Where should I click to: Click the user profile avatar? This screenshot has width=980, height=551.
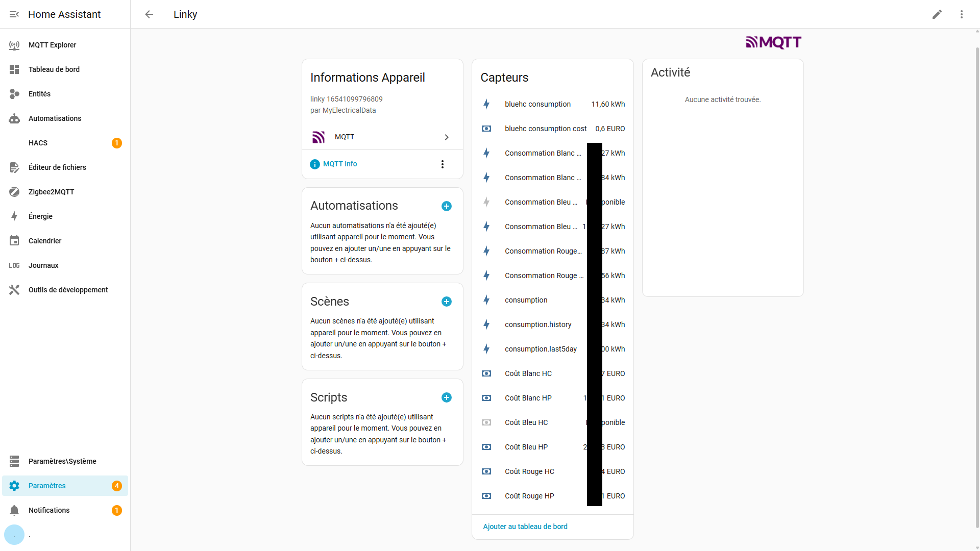coord(14,535)
